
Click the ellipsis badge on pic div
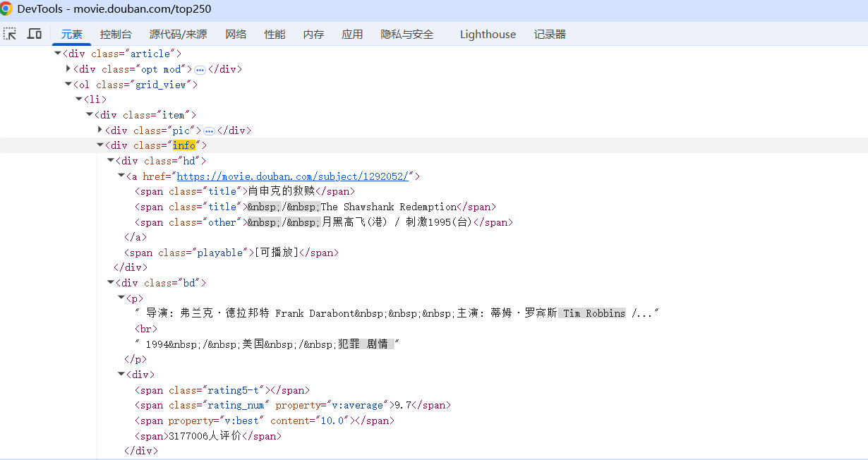coord(209,131)
